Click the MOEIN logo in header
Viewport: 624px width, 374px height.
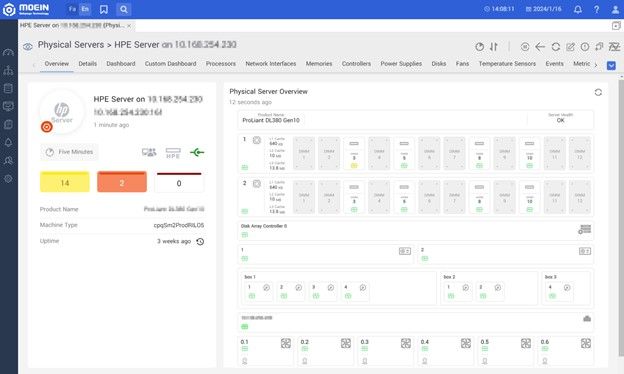click(x=26, y=9)
